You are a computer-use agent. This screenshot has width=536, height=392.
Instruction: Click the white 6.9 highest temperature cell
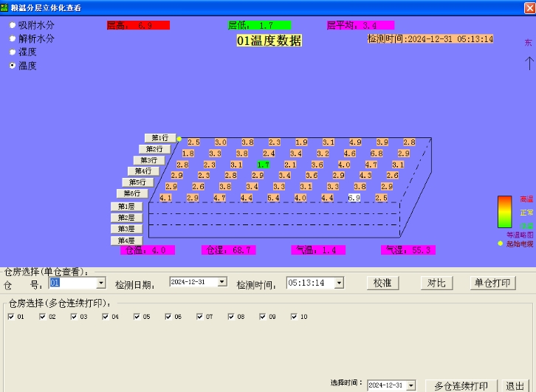click(x=354, y=198)
